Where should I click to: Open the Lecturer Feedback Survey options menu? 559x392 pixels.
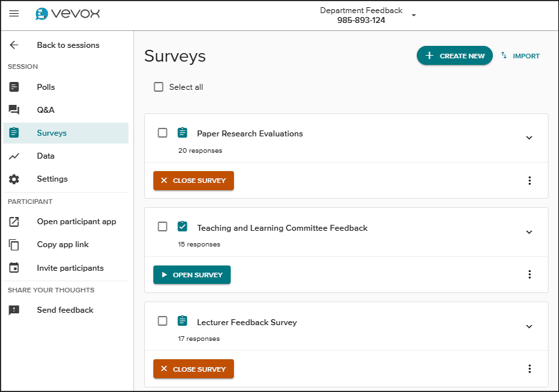(x=530, y=368)
